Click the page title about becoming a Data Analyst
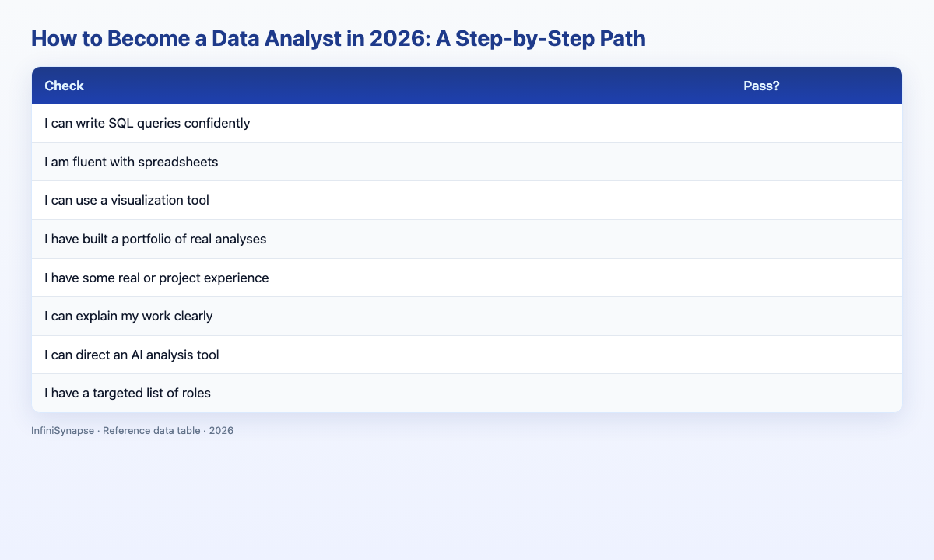The image size is (934, 560). point(339,39)
